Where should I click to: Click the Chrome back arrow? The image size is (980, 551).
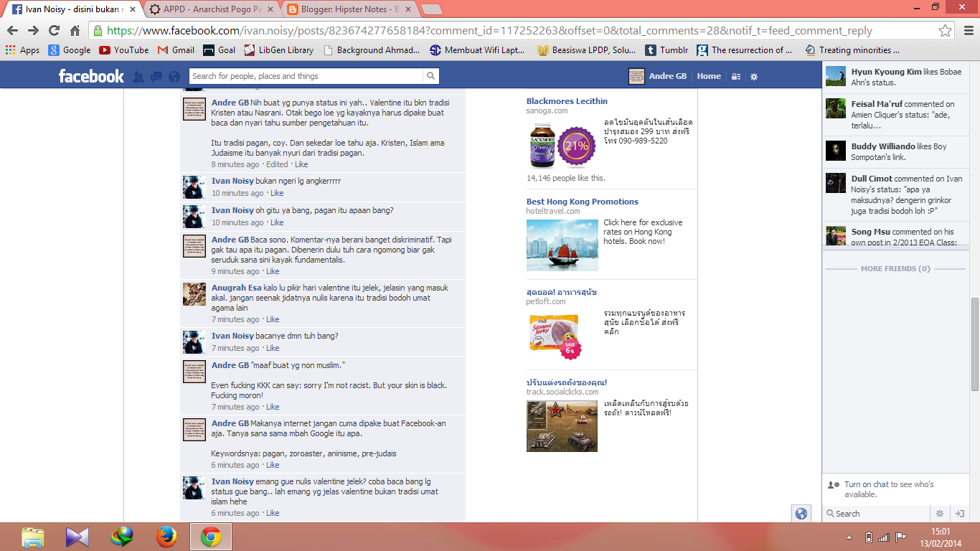[x=12, y=31]
